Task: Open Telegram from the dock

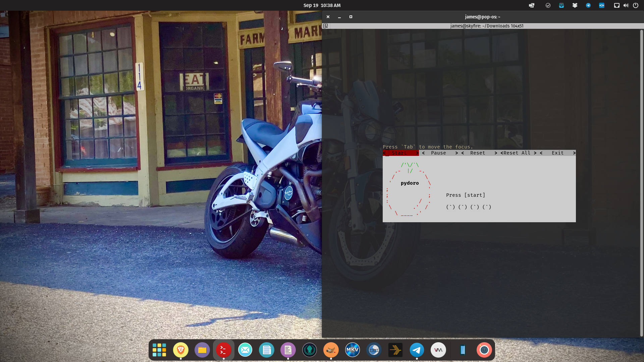Action: (417, 350)
